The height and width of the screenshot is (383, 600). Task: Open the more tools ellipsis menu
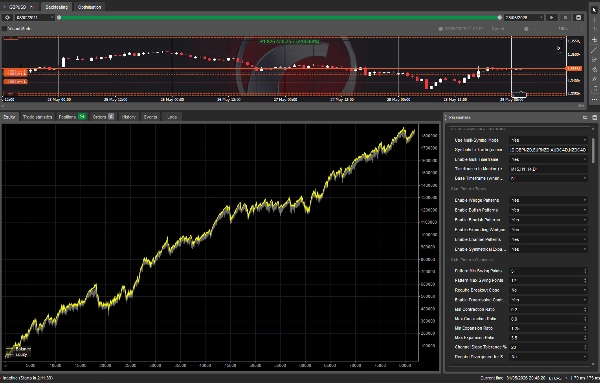594,99
